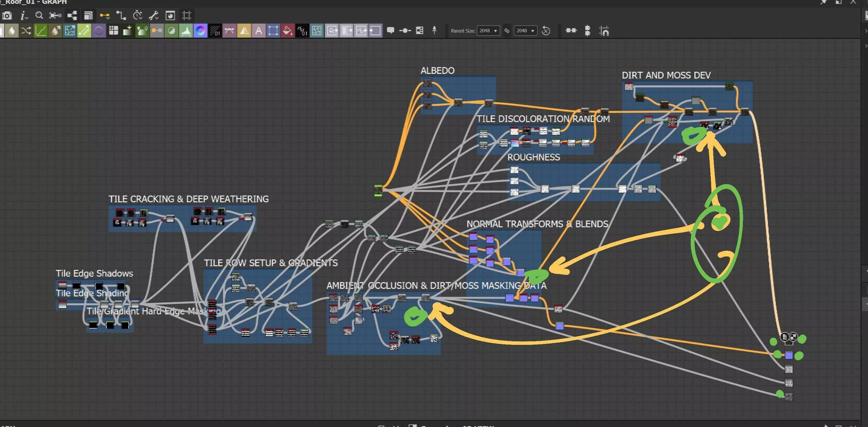The height and width of the screenshot is (427, 868).
Task: Click the ROUGHNESS frame title
Action: tap(533, 157)
